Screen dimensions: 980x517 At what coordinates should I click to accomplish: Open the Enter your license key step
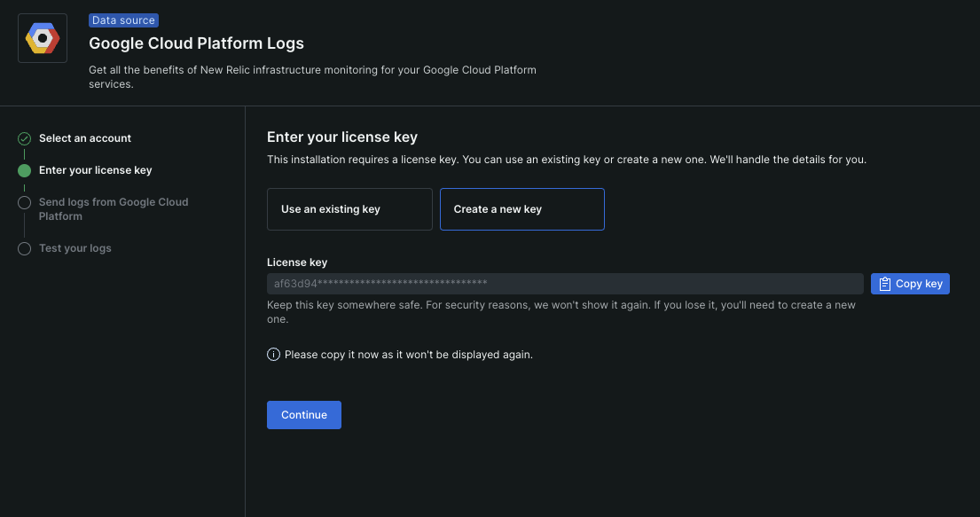click(x=95, y=170)
